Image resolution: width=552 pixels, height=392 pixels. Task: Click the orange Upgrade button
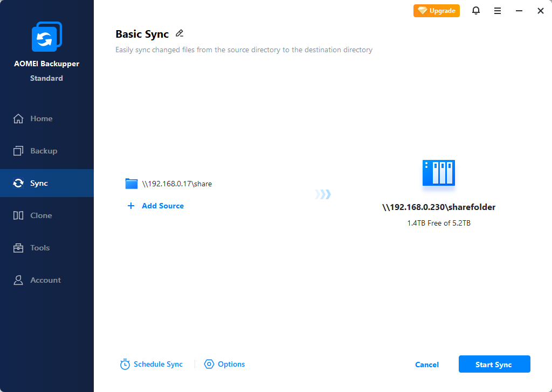[x=437, y=11]
